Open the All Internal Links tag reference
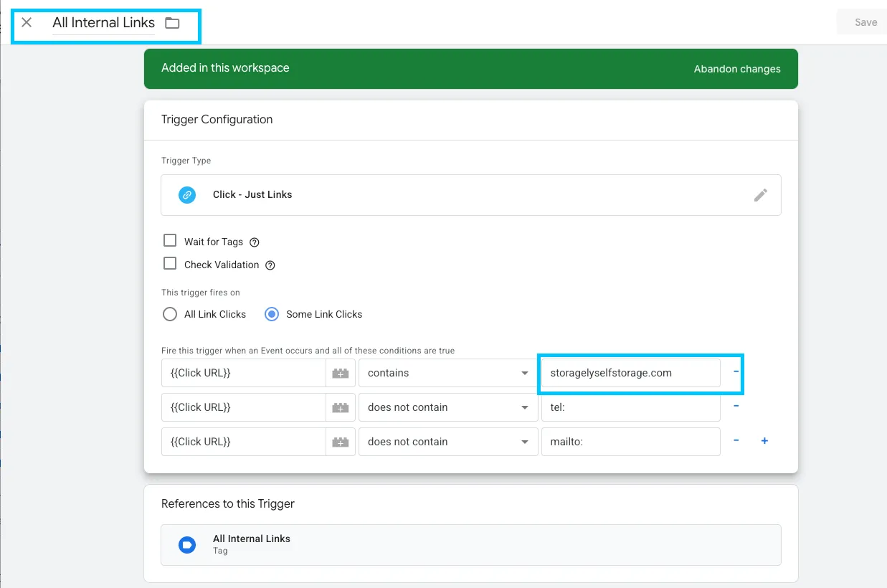Viewport: 887px width, 588px height. tap(470, 545)
